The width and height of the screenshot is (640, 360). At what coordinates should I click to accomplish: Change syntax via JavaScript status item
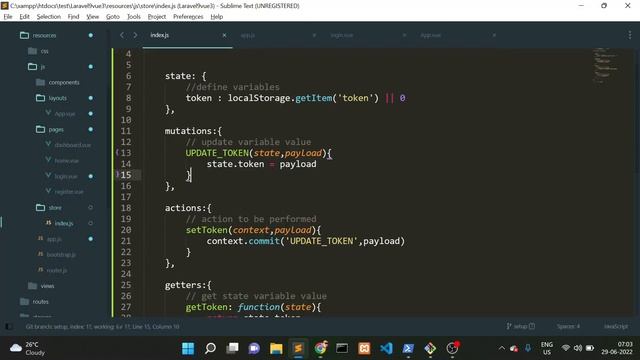pos(616,326)
